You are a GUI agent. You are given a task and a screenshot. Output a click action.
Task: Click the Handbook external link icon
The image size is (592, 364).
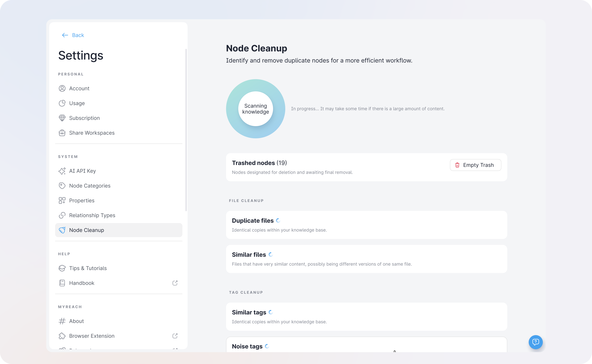click(175, 283)
